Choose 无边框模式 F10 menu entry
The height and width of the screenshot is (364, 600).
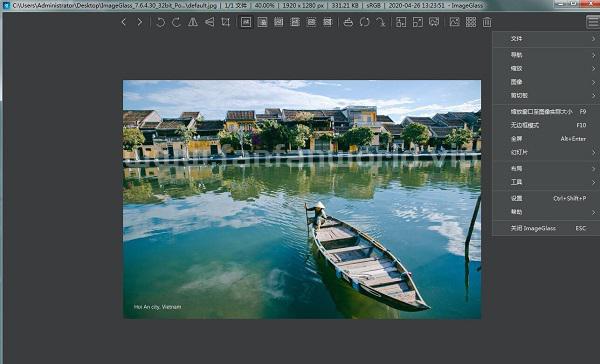pyautogui.click(x=546, y=125)
